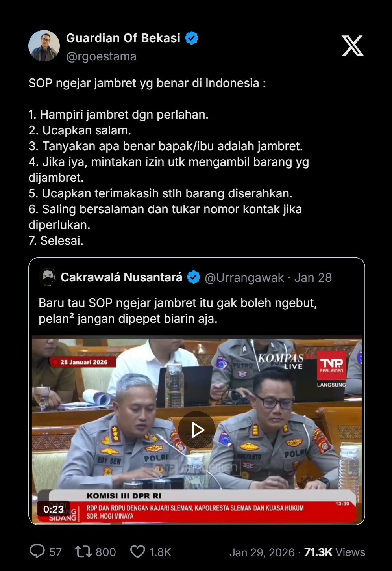The image size is (392, 571).
Task: Click the 800 retweet count
Action: pos(106,552)
